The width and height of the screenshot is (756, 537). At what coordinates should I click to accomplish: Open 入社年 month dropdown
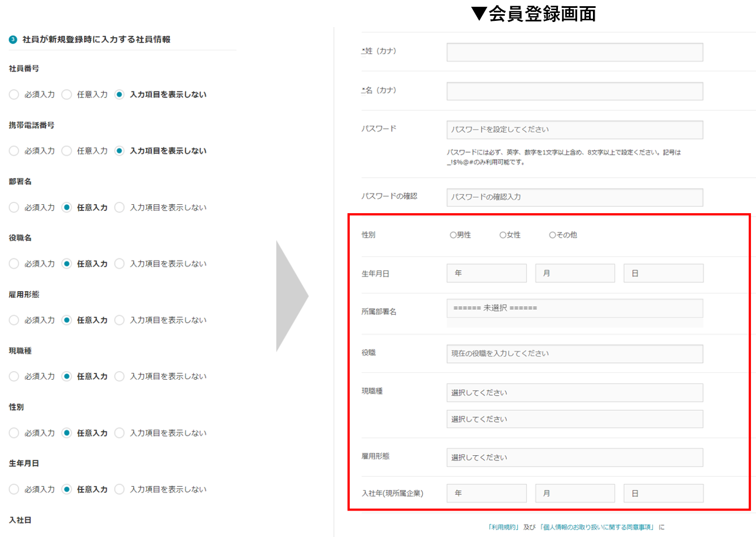(574, 494)
